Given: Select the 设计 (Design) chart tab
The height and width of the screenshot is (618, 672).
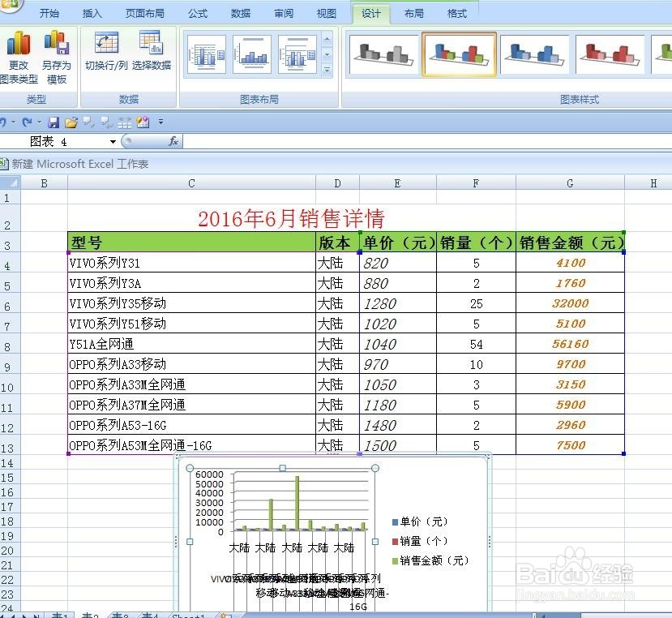Looking at the screenshot, I should (x=370, y=13).
